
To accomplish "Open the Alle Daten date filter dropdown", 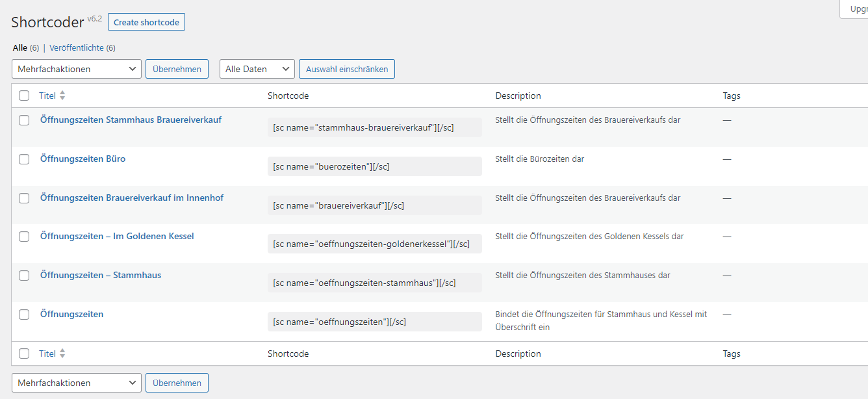I will (x=258, y=68).
